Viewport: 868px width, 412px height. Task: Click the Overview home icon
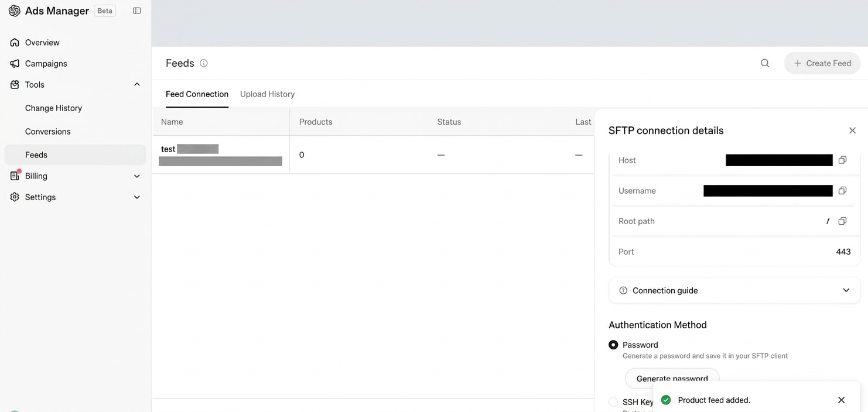(15, 42)
